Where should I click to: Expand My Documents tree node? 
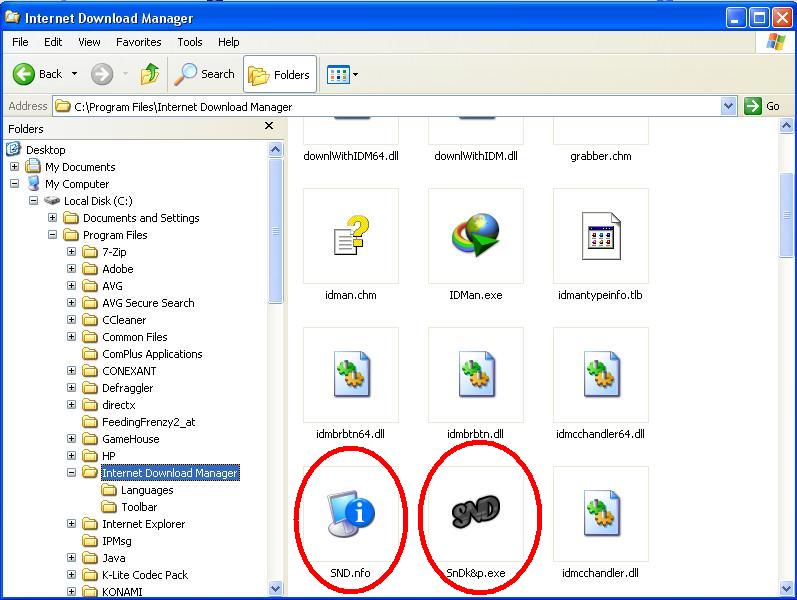tap(14, 166)
